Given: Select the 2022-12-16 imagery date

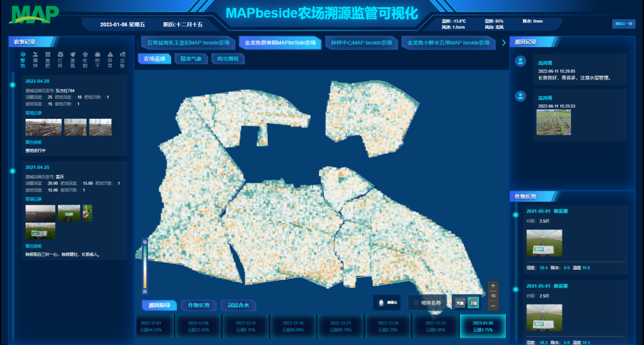Looking at the screenshot, I should click(293, 326).
